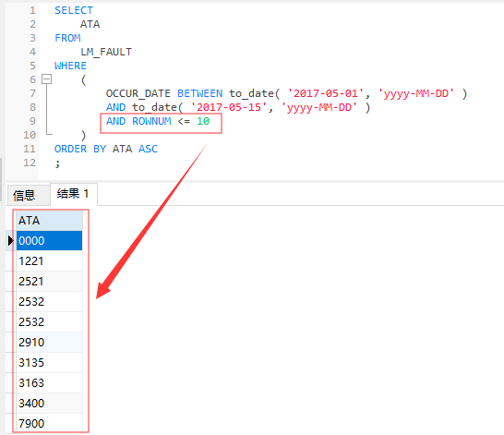Select the result cell 0000
504x435 pixels.
[49, 240]
